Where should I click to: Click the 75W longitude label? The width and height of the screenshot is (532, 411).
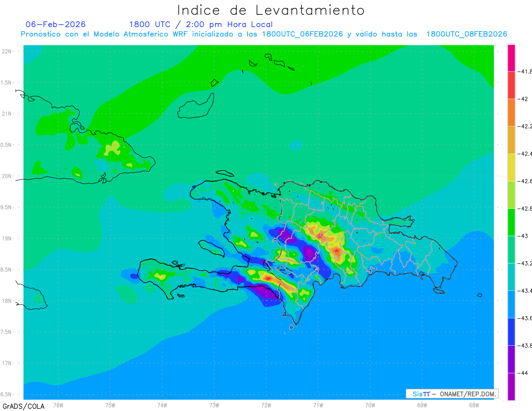[x=110, y=405]
